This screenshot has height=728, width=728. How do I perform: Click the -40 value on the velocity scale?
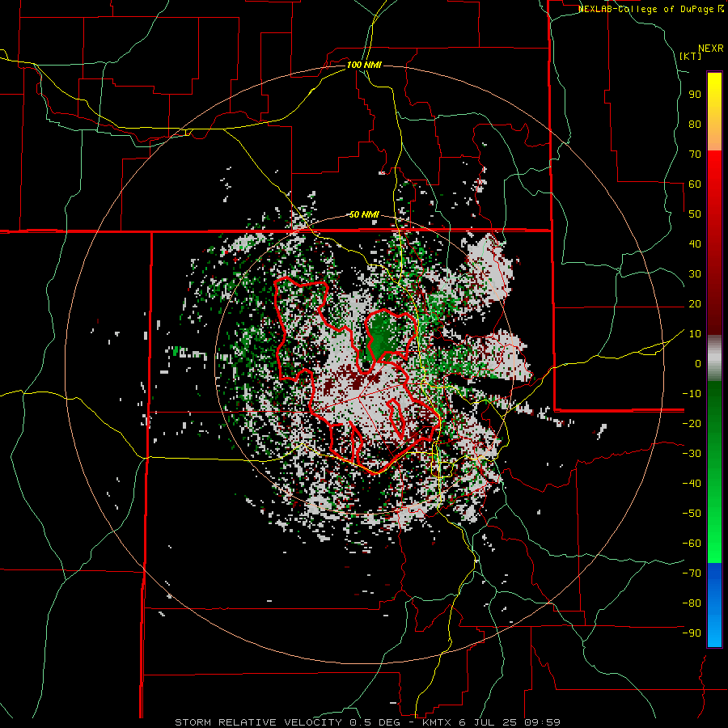pyautogui.click(x=692, y=484)
